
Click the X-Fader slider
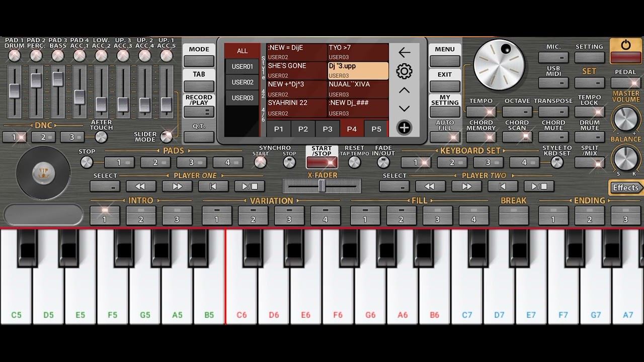coord(322,187)
